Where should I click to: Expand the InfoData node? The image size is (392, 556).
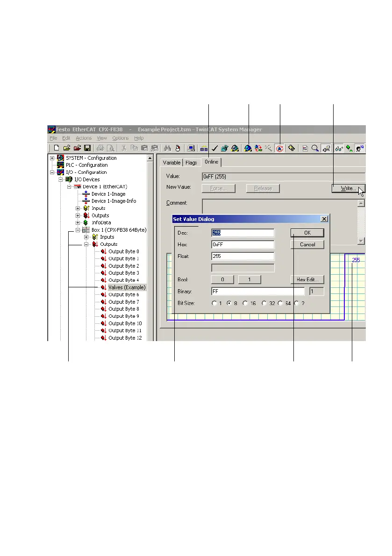pyautogui.click(x=78, y=223)
